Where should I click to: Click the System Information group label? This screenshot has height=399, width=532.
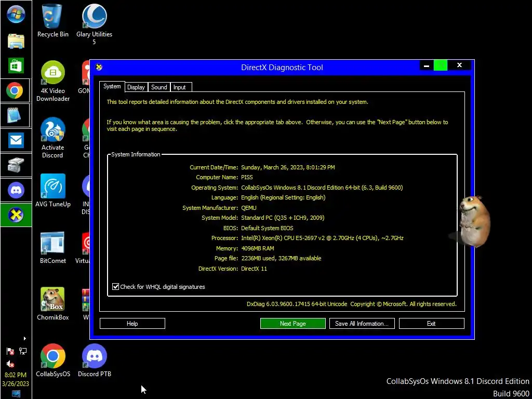pyautogui.click(x=136, y=154)
